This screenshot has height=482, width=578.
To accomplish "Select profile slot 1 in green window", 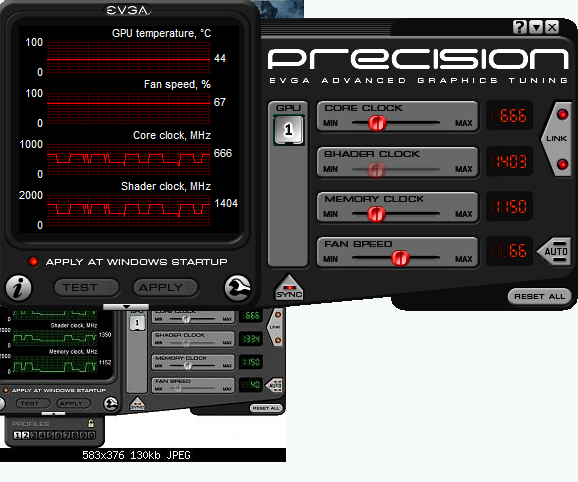I will 17,435.
